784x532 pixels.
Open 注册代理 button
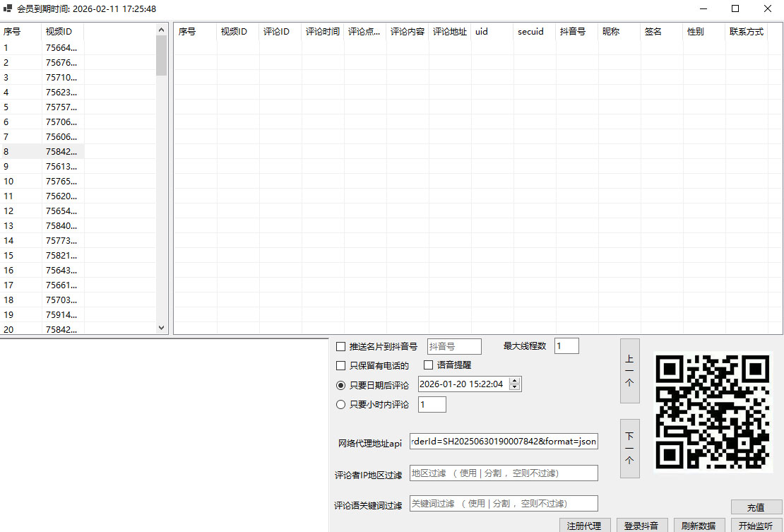584,526
